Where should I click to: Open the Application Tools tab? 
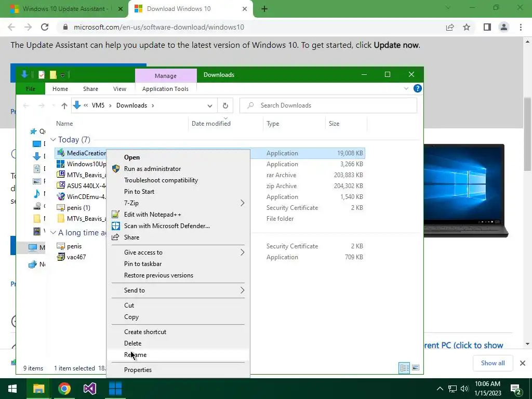pyautogui.click(x=165, y=89)
